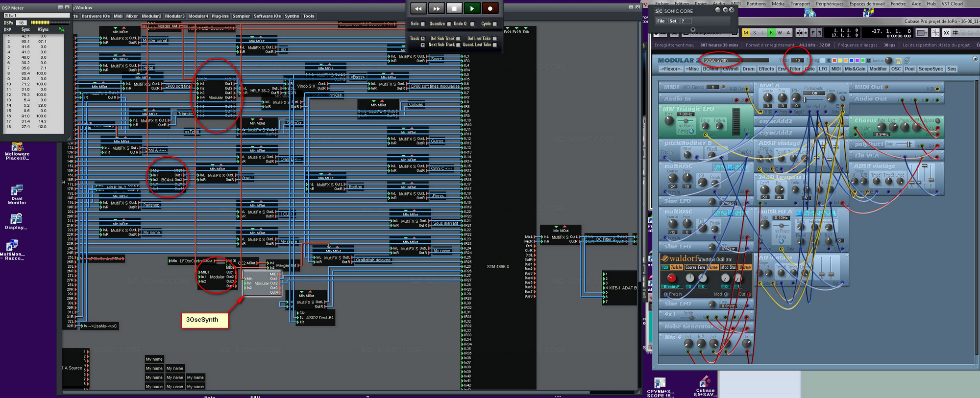This screenshot has height=398, width=980.
Task: Open the Melloware PlacesBar desktop icon
Action: (17, 151)
